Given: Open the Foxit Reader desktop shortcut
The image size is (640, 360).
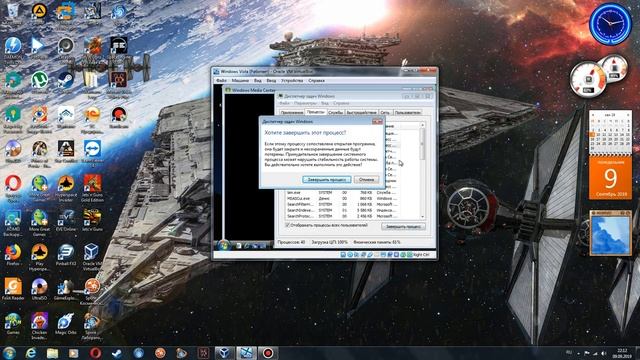Looking at the screenshot, I should point(13,289).
